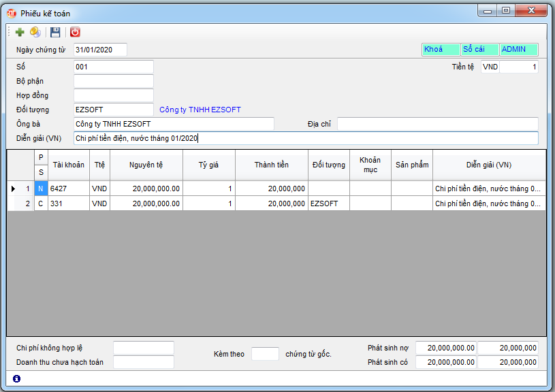Click the Khoá status box
The height and width of the screenshot is (392, 555).
tap(441, 50)
